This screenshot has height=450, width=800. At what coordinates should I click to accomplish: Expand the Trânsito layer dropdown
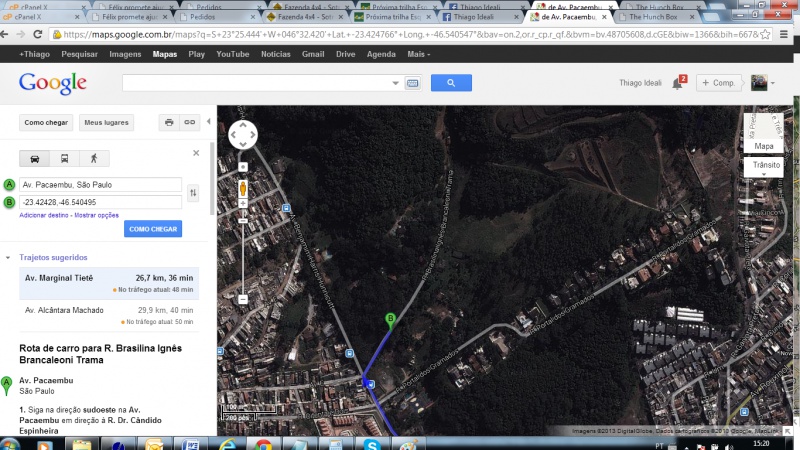(764, 167)
